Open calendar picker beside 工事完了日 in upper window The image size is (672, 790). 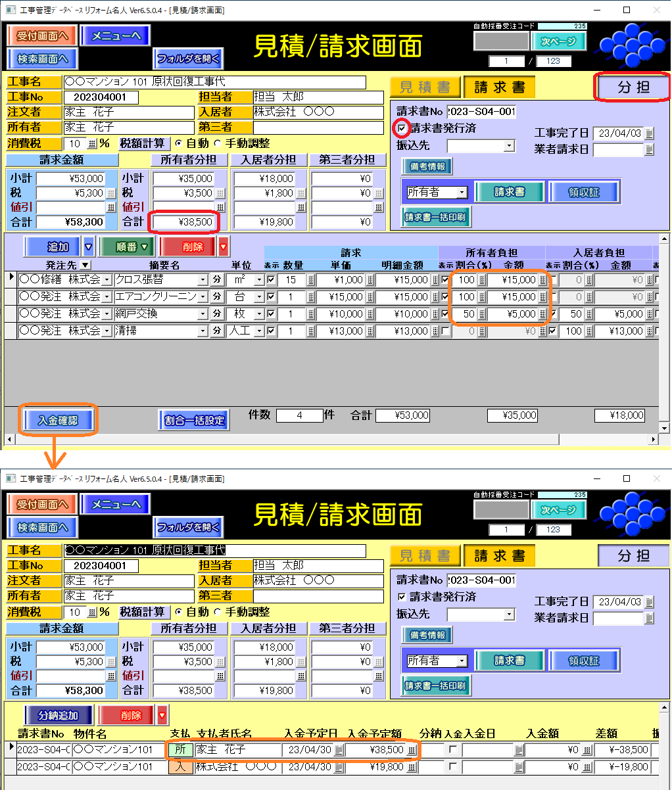click(x=649, y=133)
